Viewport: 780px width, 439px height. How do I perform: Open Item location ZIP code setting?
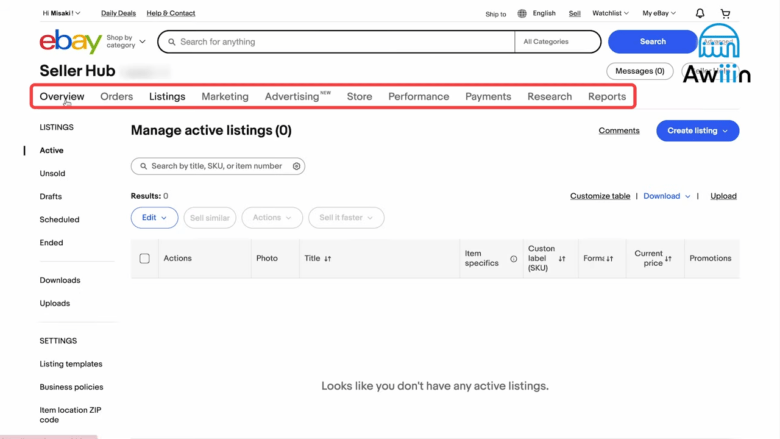point(70,415)
